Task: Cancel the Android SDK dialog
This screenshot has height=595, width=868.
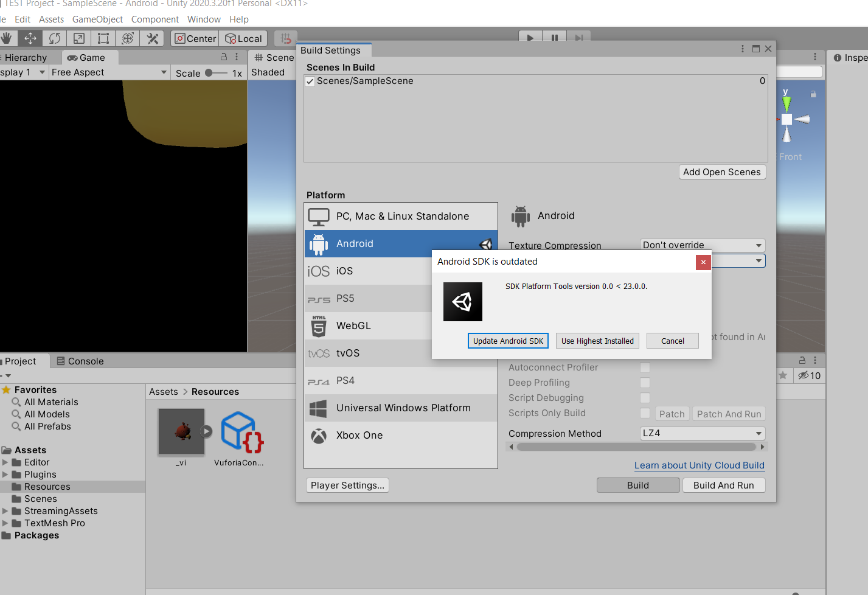Action: tap(672, 341)
